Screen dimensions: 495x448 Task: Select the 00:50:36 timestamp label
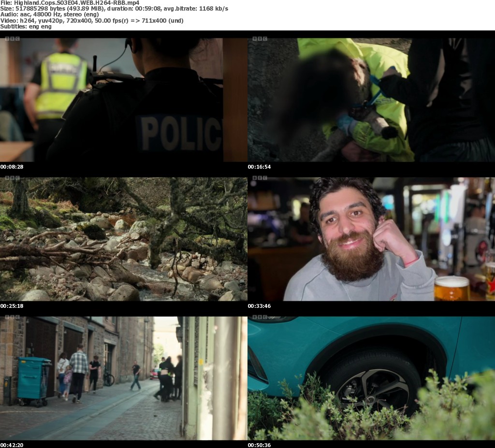(259, 445)
